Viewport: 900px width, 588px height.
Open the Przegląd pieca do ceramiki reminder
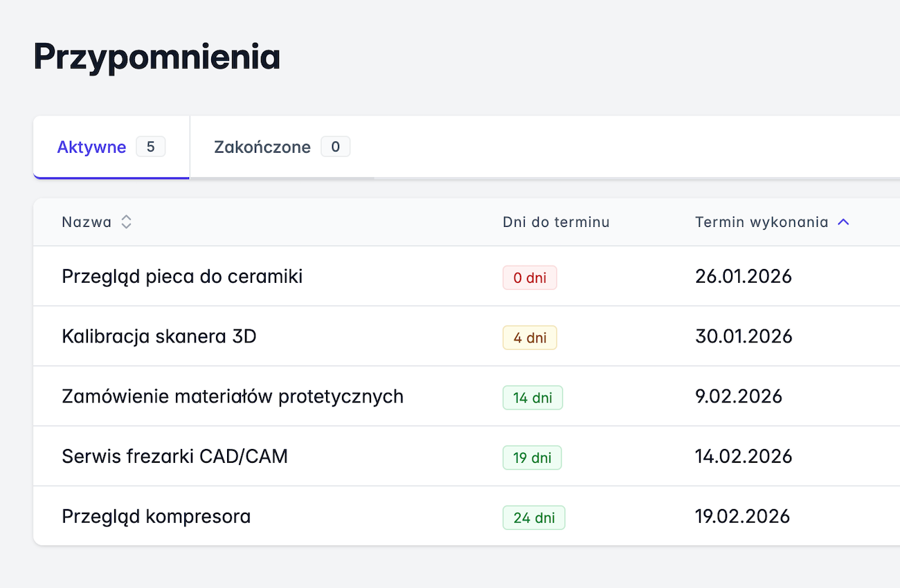tap(182, 277)
